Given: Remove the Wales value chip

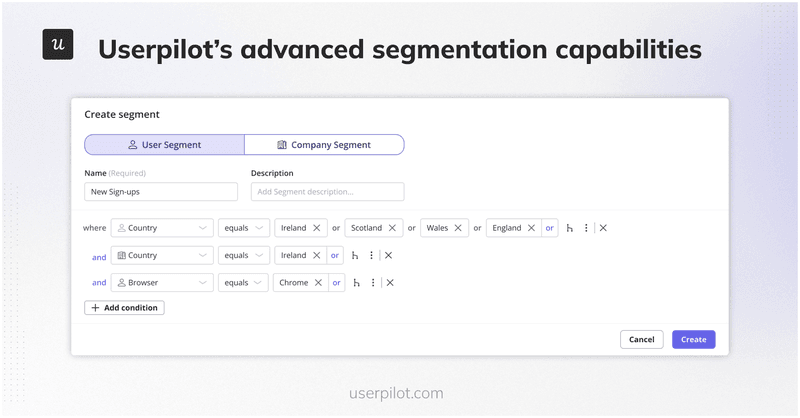Looking at the screenshot, I should [458, 228].
